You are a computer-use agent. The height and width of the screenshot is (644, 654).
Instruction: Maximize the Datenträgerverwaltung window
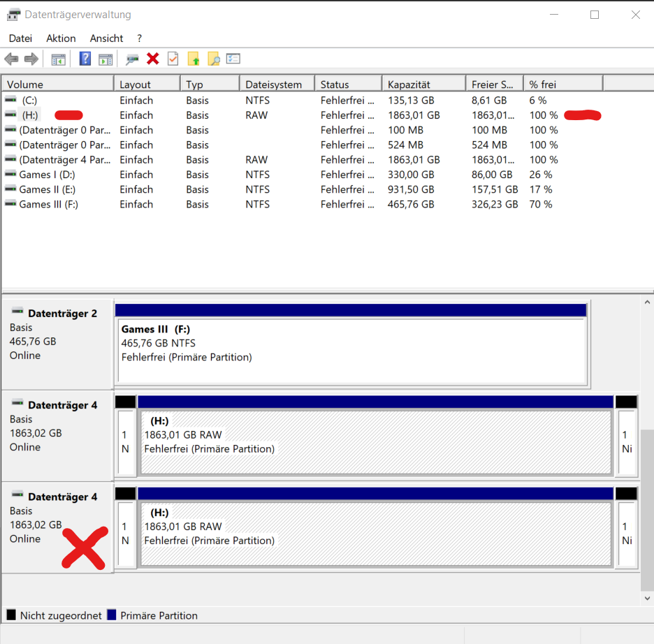[x=595, y=15]
